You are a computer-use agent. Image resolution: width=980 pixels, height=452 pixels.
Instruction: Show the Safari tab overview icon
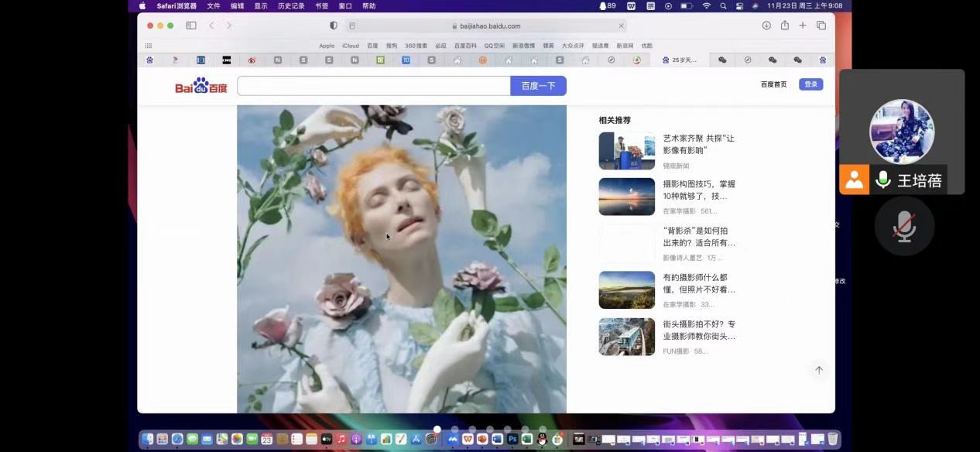[x=821, y=26]
